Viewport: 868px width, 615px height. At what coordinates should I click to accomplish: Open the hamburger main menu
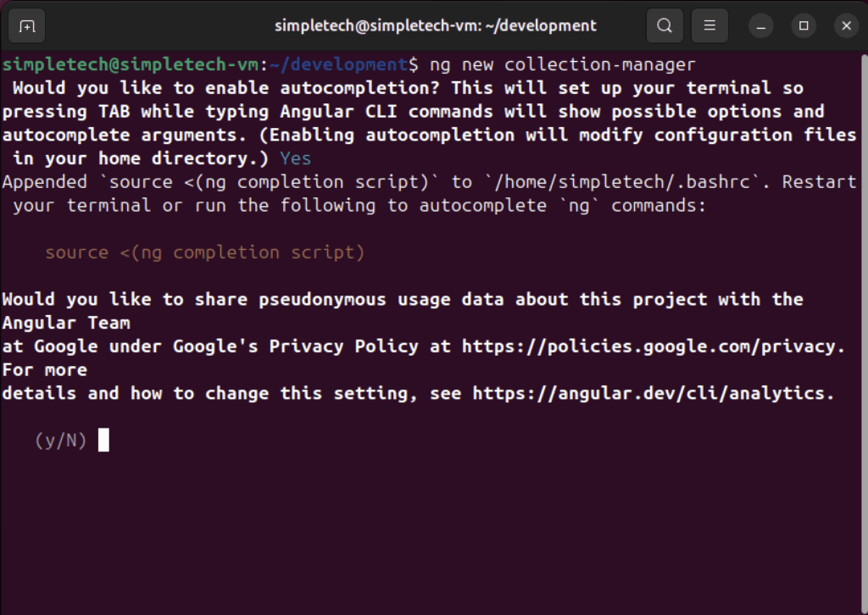(x=709, y=26)
